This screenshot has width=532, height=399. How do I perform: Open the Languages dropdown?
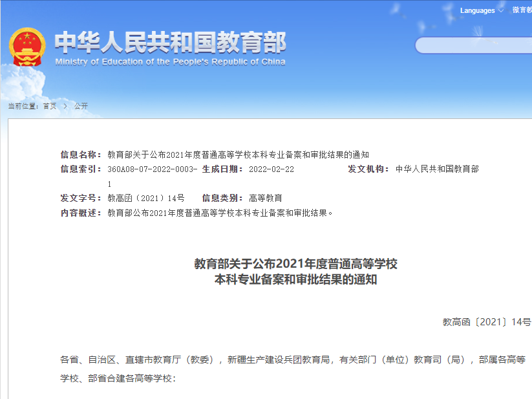[482, 10]
